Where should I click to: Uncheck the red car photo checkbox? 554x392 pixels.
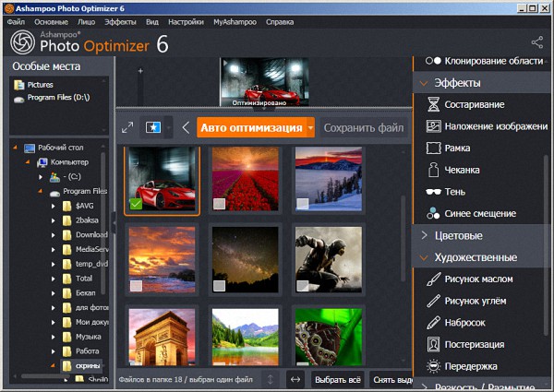coord(136,204)
